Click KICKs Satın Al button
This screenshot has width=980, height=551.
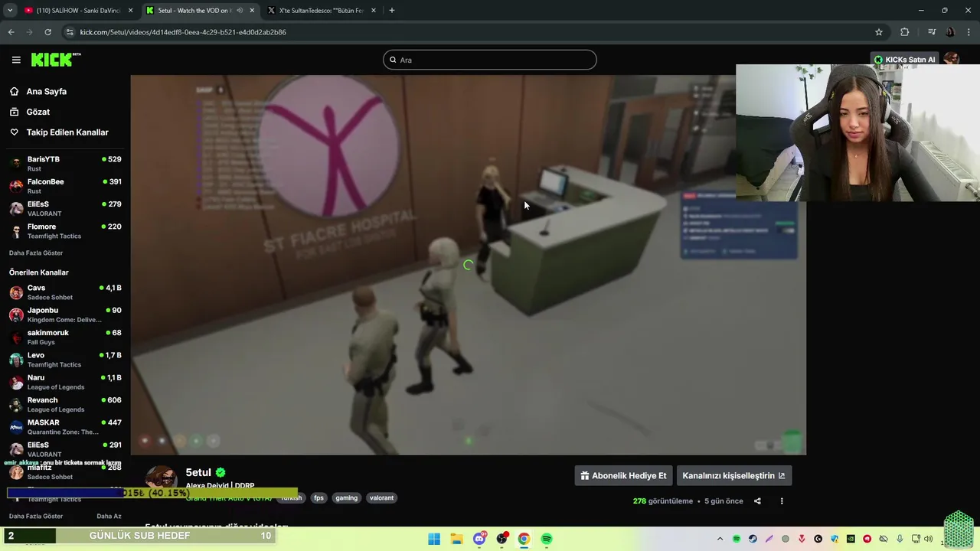click(x=904, y=60)
